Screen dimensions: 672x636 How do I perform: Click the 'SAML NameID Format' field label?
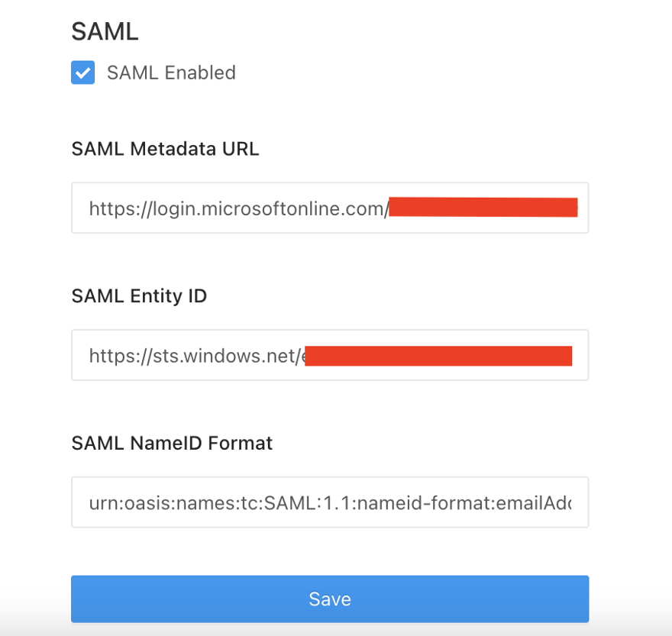[x=172, y=443]
